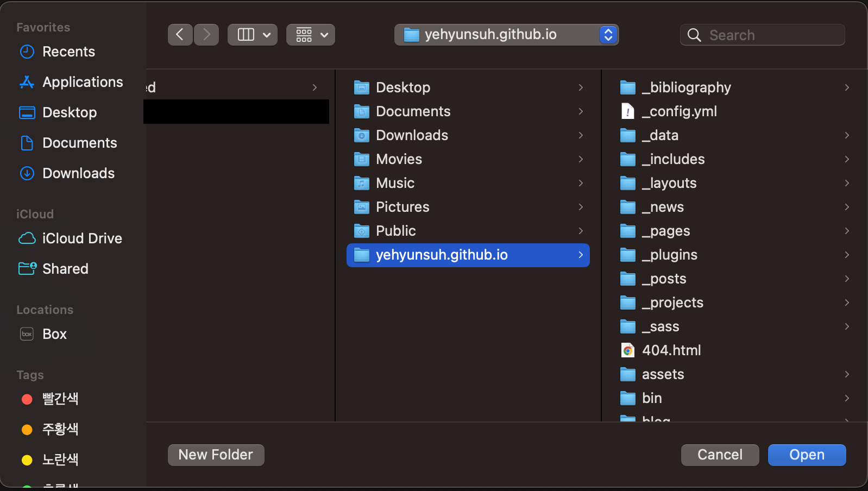Open the yehyunsuh.github.io path popup
Viewport: 868px width, 491px height.
click(507, 35)
